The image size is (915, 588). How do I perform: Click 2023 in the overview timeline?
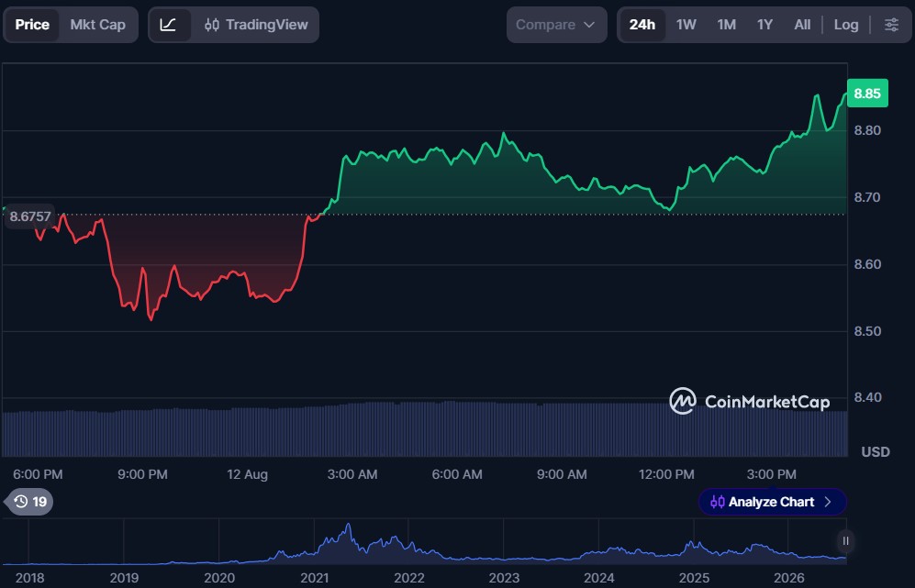[504, 578]
